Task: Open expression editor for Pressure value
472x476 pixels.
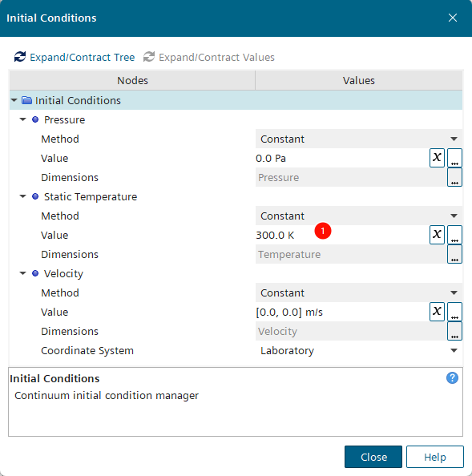Action: point(437,158)
